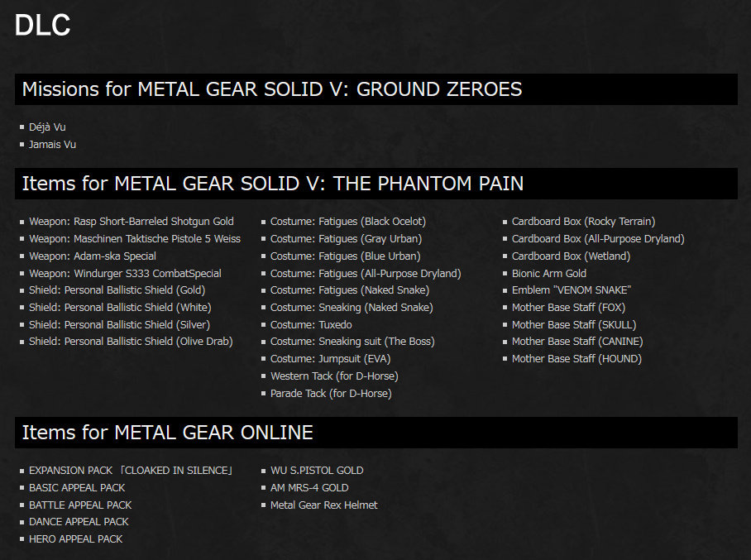Click Cardboard Box (Rocky Terrain) item

(583, 222)
